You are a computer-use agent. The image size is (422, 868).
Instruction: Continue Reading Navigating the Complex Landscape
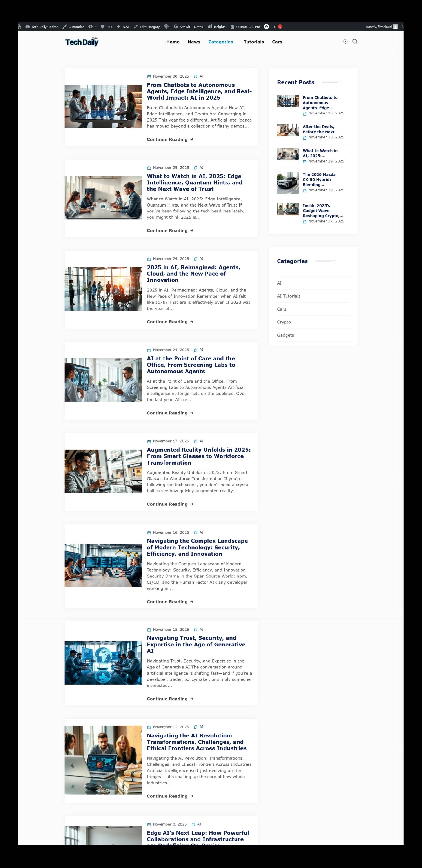pos(170,602)
